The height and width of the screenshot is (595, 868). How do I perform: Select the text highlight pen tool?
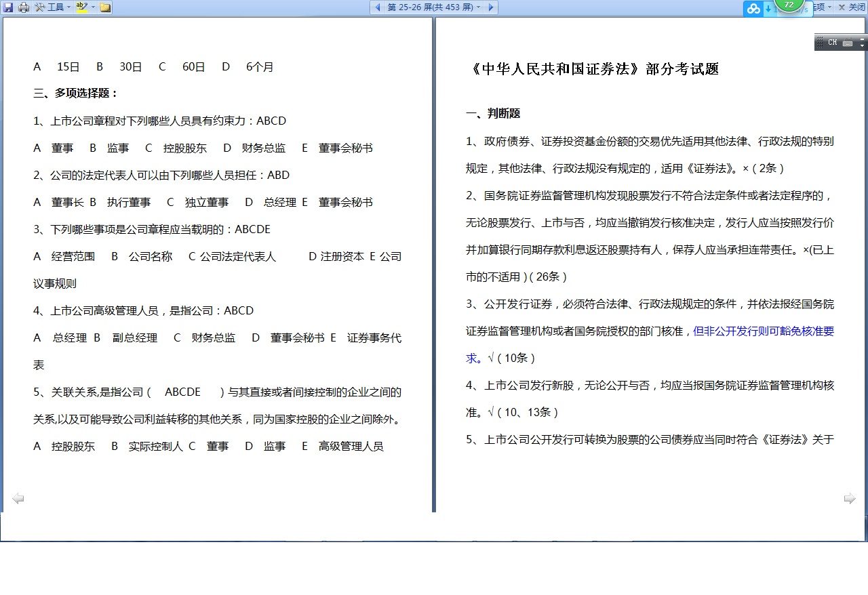coord(82,7)
